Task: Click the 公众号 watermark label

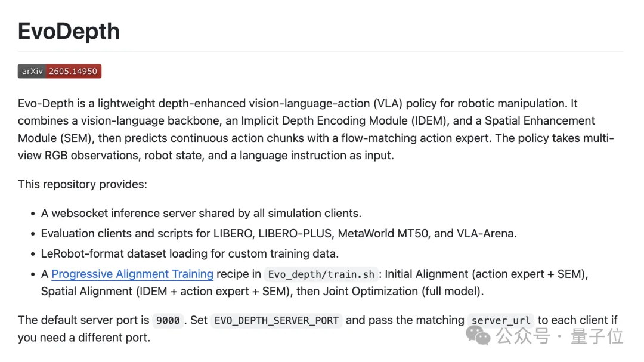Action: (523, 336)
